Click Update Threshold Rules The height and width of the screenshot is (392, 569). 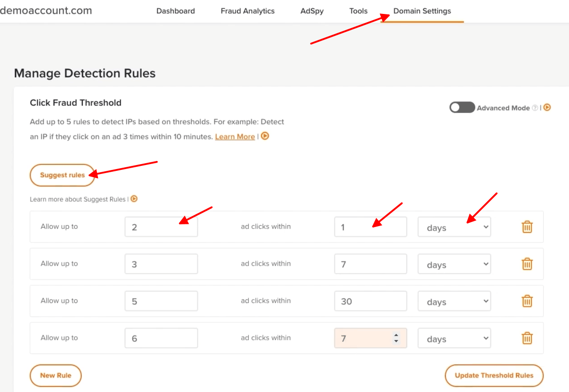(x=494, y=375)
